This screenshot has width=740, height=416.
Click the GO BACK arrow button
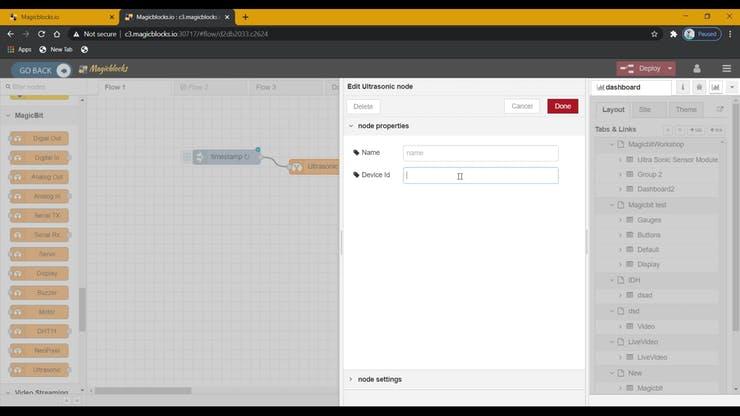pyautogui.click(x=42, y=69)
